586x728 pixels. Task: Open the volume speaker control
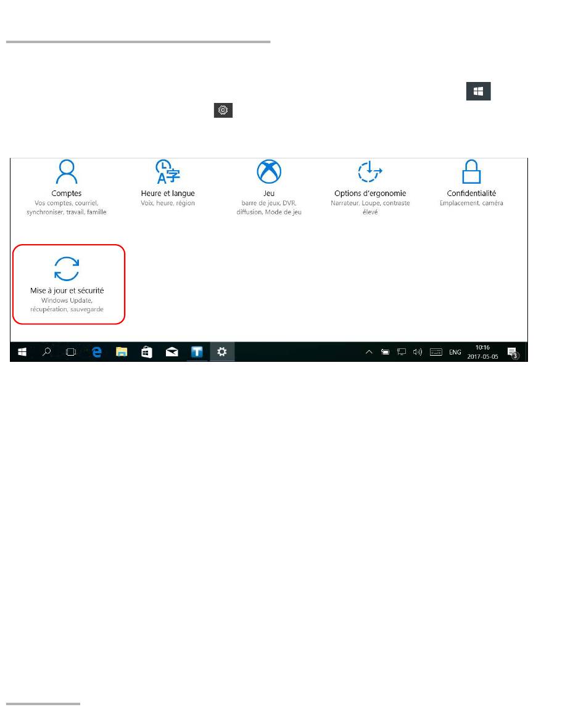pyautogui.click(x=418, y=353)
